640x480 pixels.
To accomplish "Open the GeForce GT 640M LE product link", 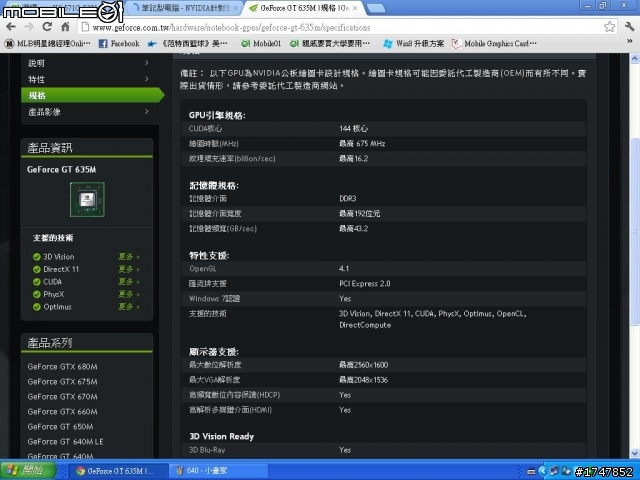I will [x=65, y=442].
